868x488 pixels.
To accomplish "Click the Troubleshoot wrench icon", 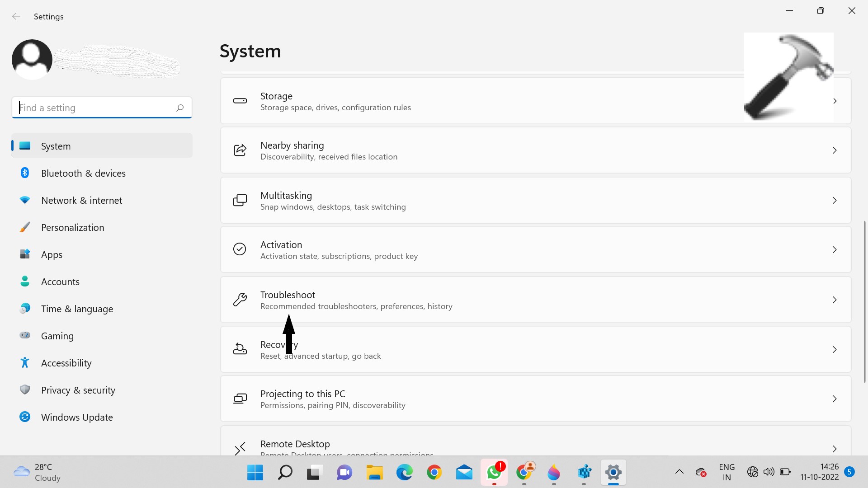I will pyautogui.click(x=240, y=300).
